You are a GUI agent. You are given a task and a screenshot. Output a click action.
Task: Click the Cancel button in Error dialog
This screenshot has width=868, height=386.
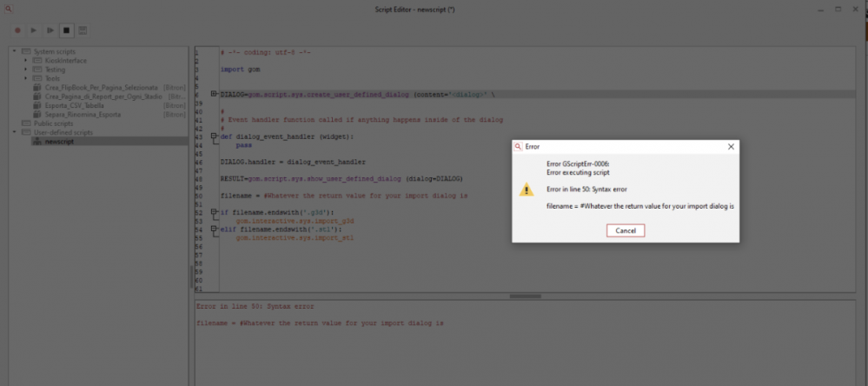click(626, 230)
